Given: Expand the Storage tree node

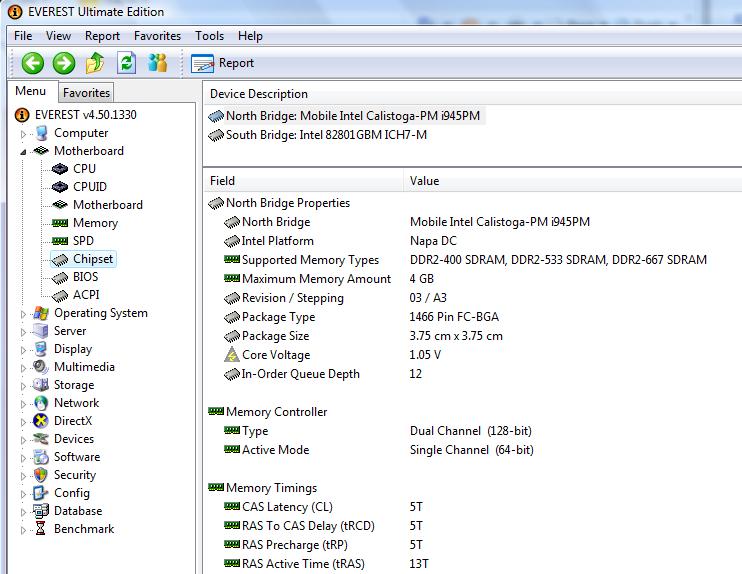Looking at the screenshot, I should pyautogui.click(x=23, y=386).
